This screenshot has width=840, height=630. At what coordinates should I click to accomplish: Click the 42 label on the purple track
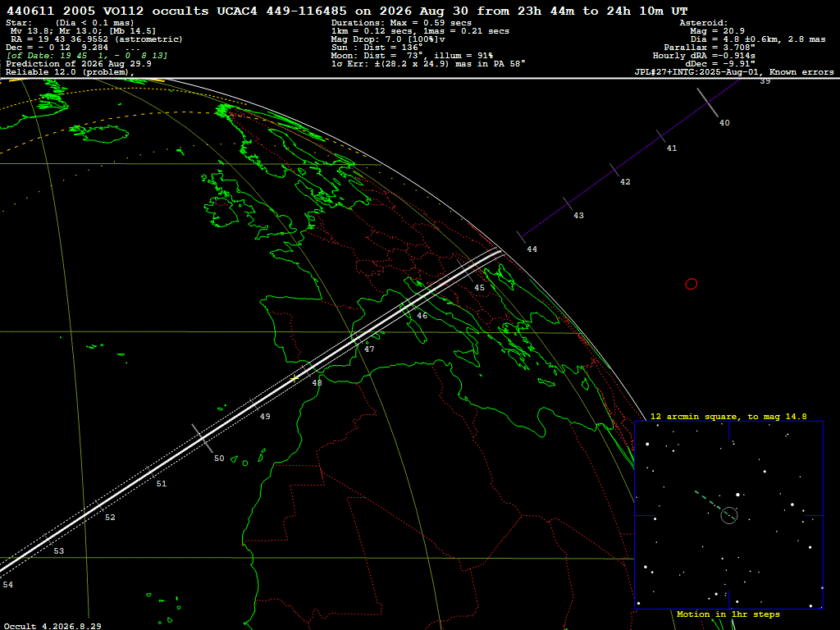point(625,181)
